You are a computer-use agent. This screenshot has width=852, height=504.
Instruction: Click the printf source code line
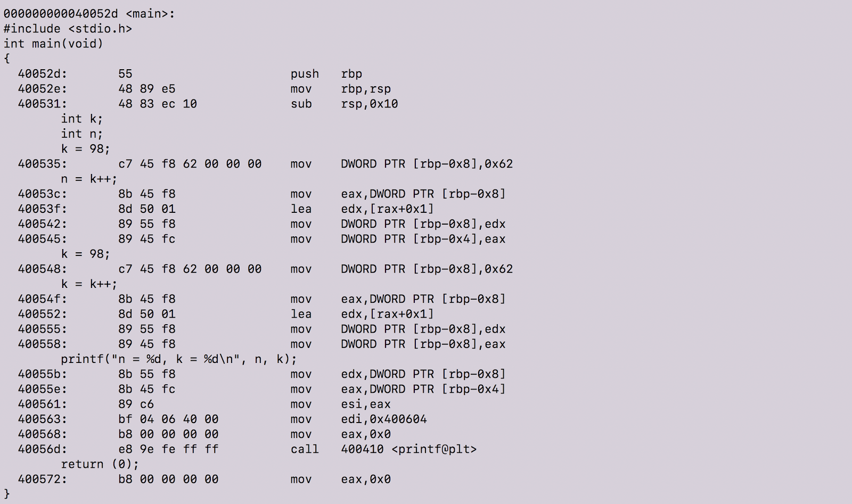click(179, 359)
